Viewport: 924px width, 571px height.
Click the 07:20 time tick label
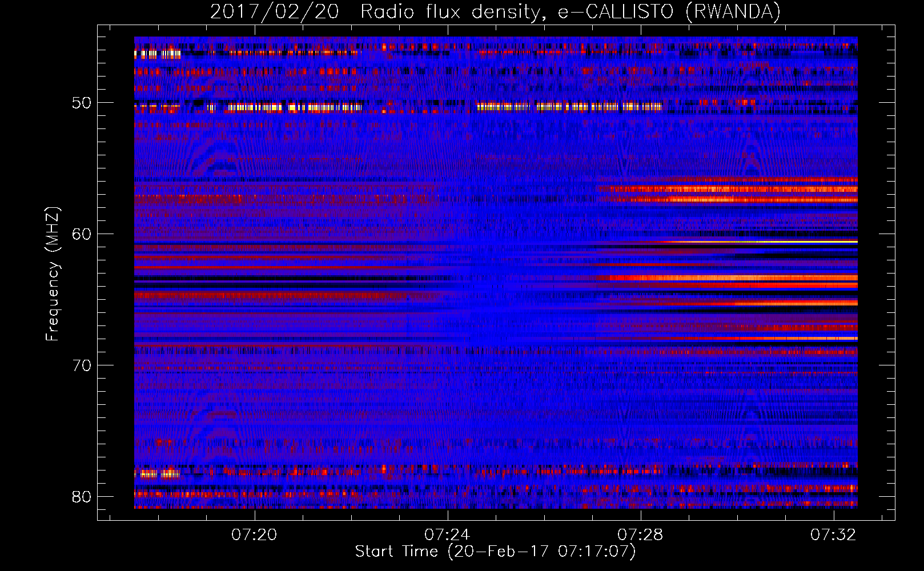(254, 534)
